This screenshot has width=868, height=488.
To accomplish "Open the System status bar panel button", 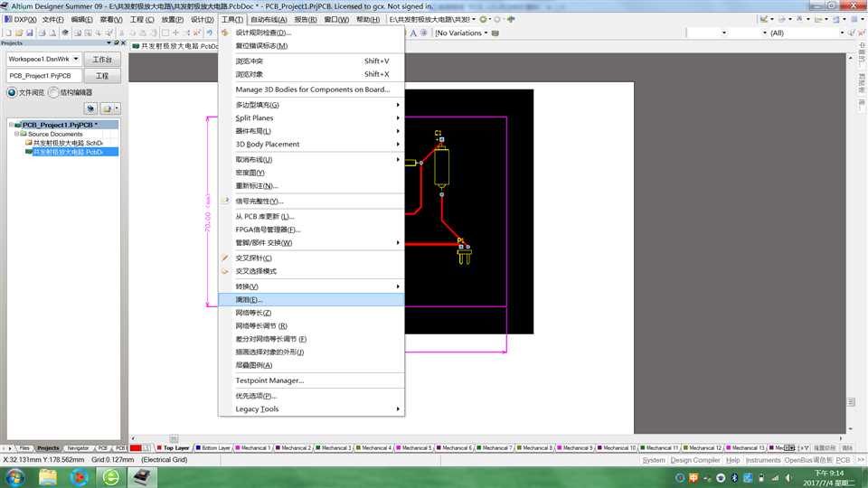I will [x=653, y=460].
